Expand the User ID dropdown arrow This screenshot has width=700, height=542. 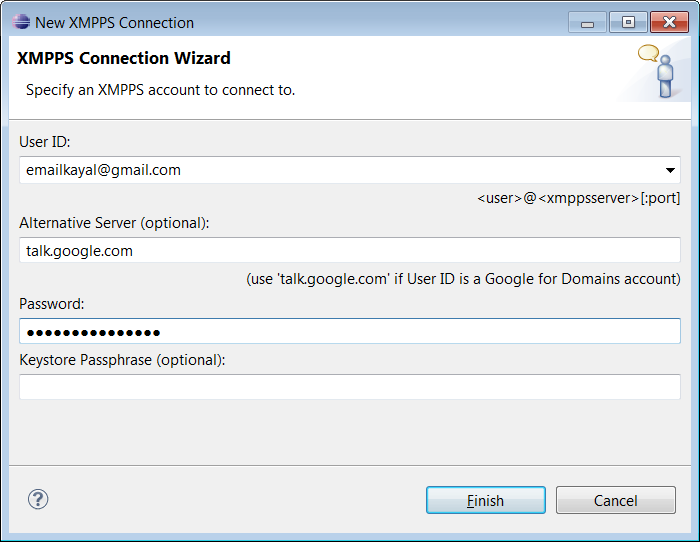pyautogui.click(x=670, y=170)
